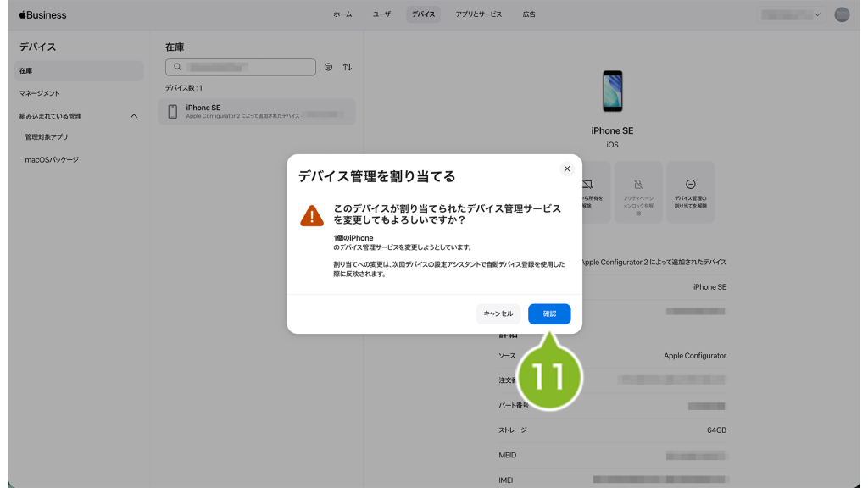
Task: Click the Apple Business logo
Action: [42, 14]
